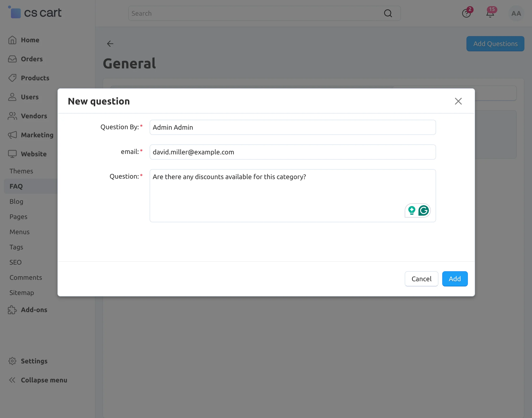Select the FAQ submenu item

point(16,186)
